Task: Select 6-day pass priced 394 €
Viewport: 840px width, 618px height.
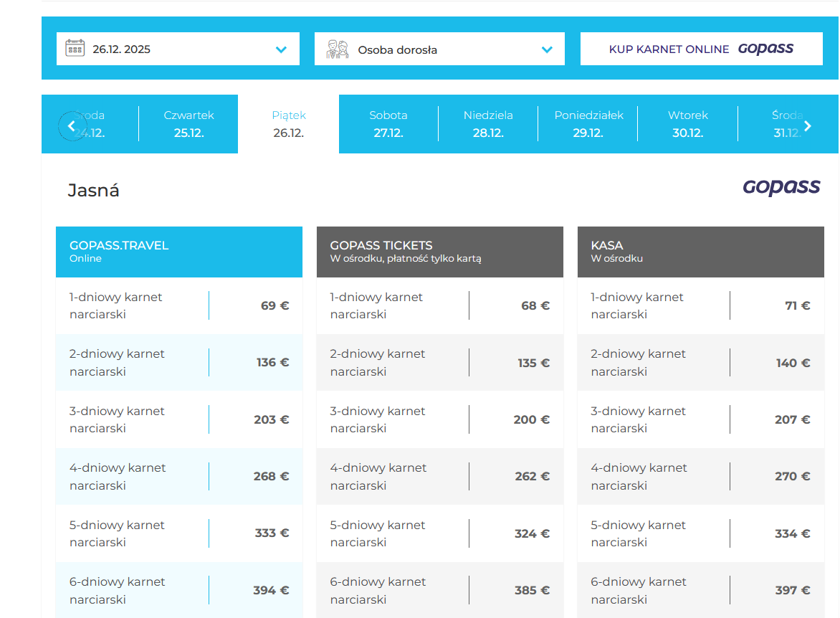Action: pyautogui.click(x=179, y=590)
